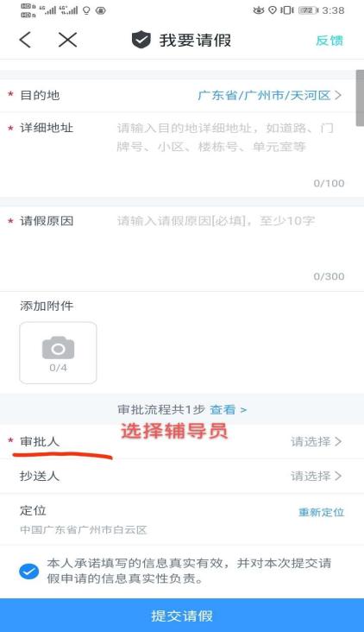Tap the location icon in status bar
Viewport: 364px width, 632px height.
point(273,10)
